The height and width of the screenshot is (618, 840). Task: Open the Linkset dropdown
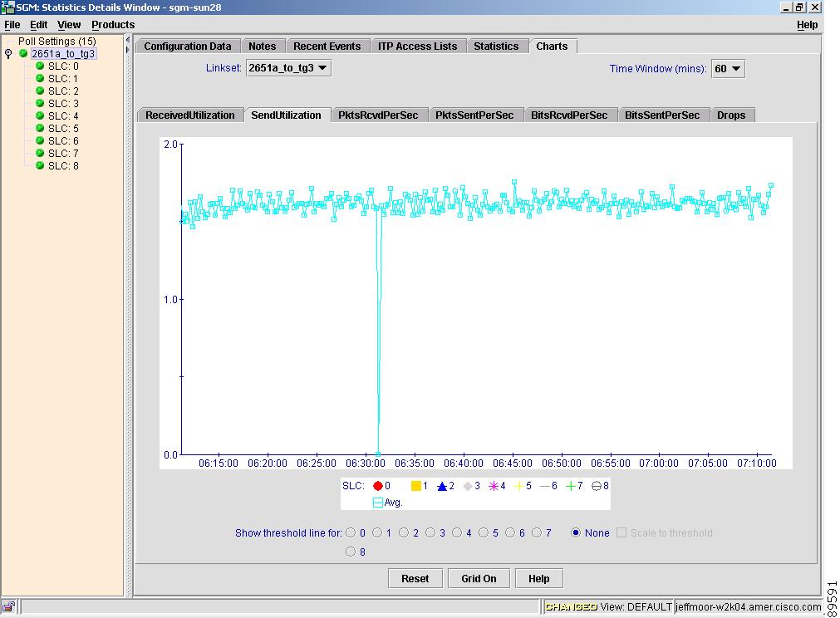[x=288, y=68]
